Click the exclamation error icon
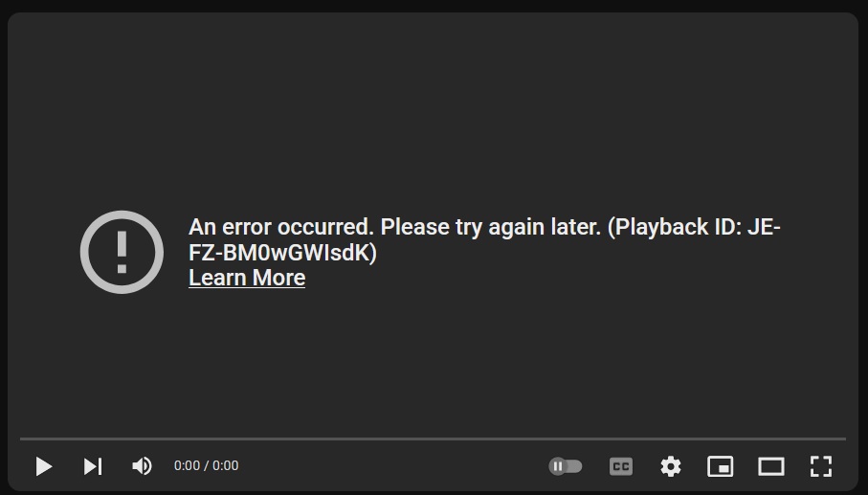 click(x=122, y=252)
